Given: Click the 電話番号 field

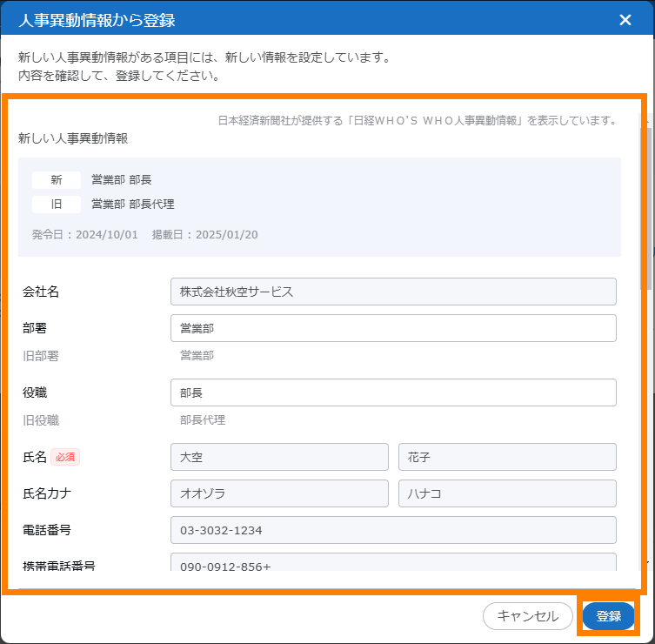Looking at the screenshot, I should tap(393, 530).
